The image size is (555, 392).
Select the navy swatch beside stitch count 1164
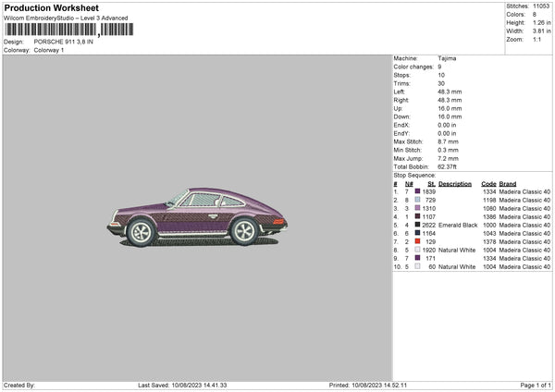click(418, 233)
